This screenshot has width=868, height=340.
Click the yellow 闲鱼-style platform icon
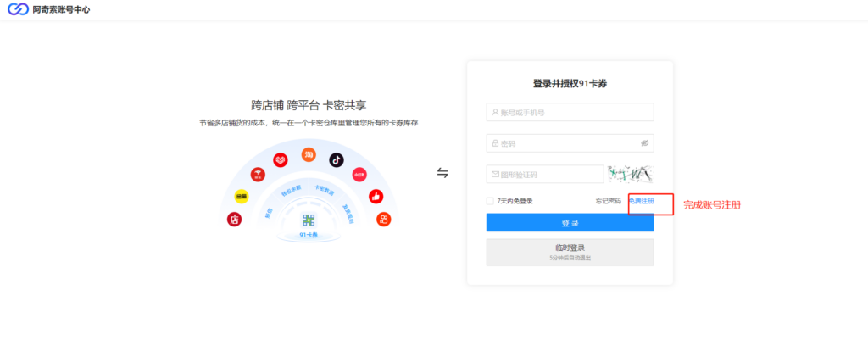pos(242,196)
